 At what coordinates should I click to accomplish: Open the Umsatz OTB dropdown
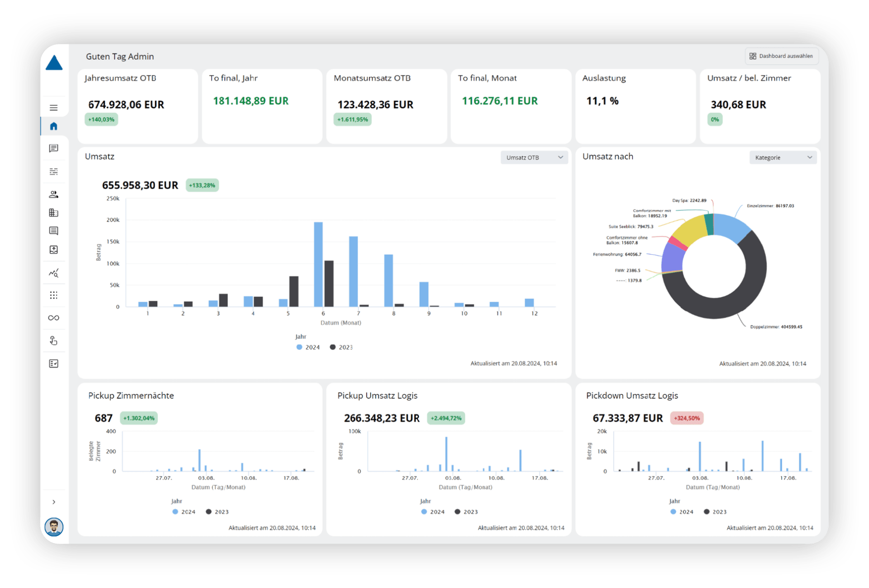pyautogui.click(x=534, y=157)
